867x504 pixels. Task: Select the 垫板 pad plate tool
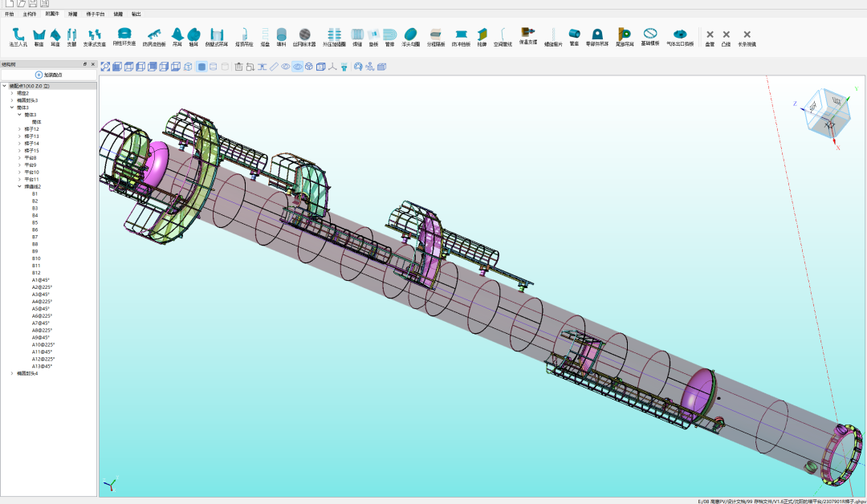(x=374, y=38)
